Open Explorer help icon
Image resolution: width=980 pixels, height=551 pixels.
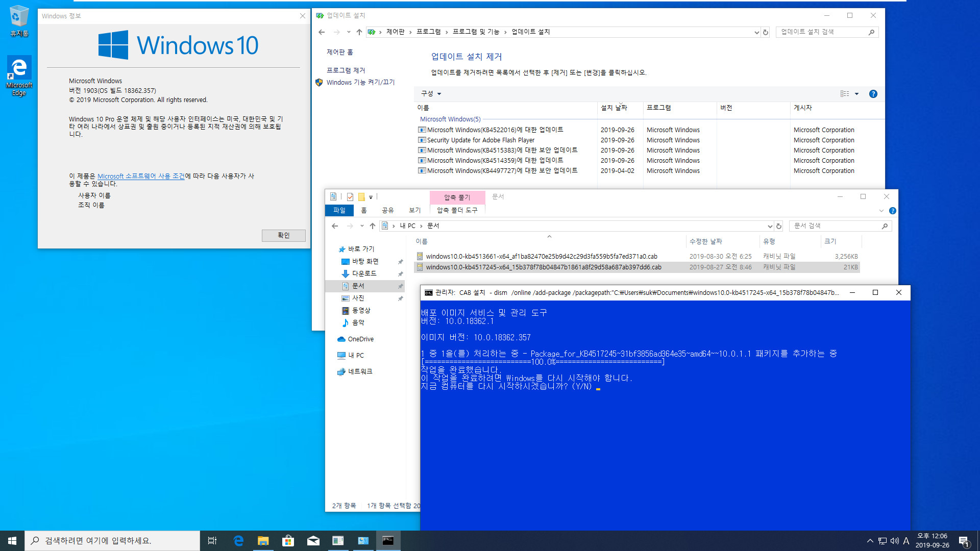coord(893,211)
